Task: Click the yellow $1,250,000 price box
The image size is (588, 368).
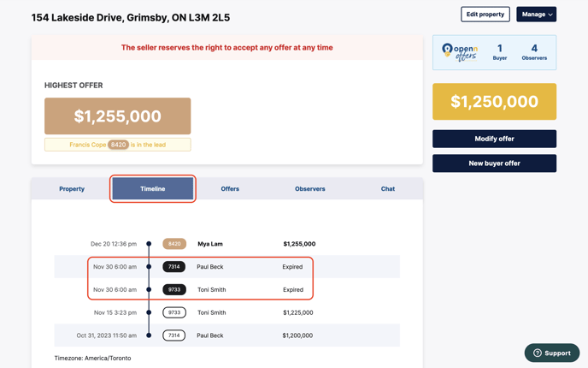Action: (x=494, y=102)
